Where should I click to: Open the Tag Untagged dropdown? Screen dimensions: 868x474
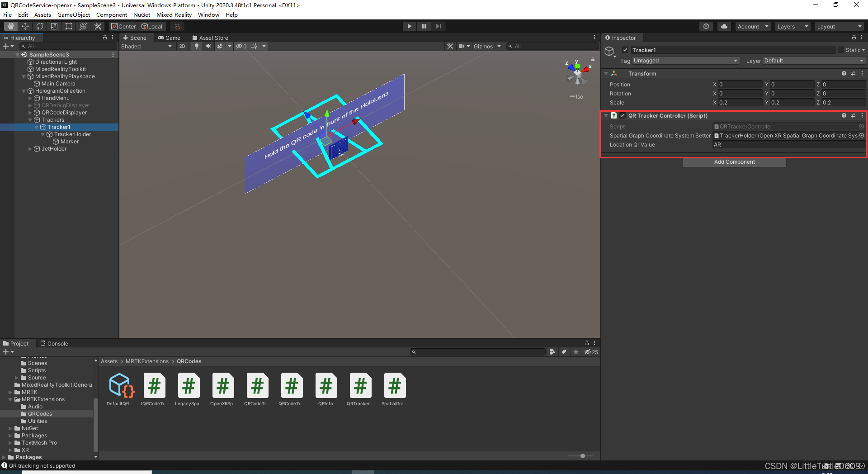(685, 61)
